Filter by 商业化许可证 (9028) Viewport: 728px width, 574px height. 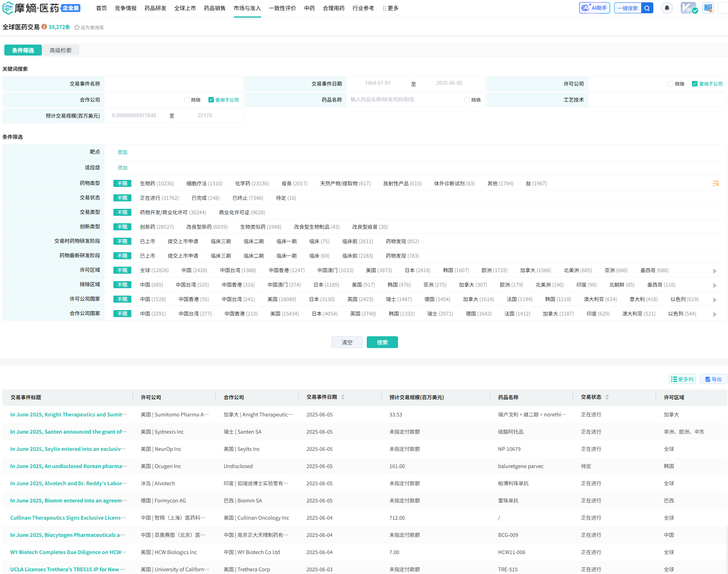click(x=242, y=212)
